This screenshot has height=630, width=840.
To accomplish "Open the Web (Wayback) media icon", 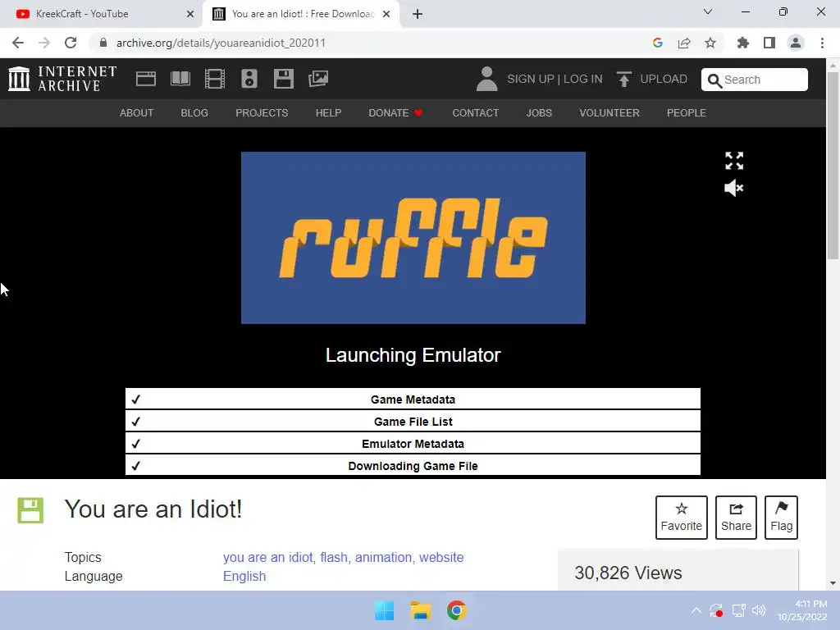I will (146, 79).
